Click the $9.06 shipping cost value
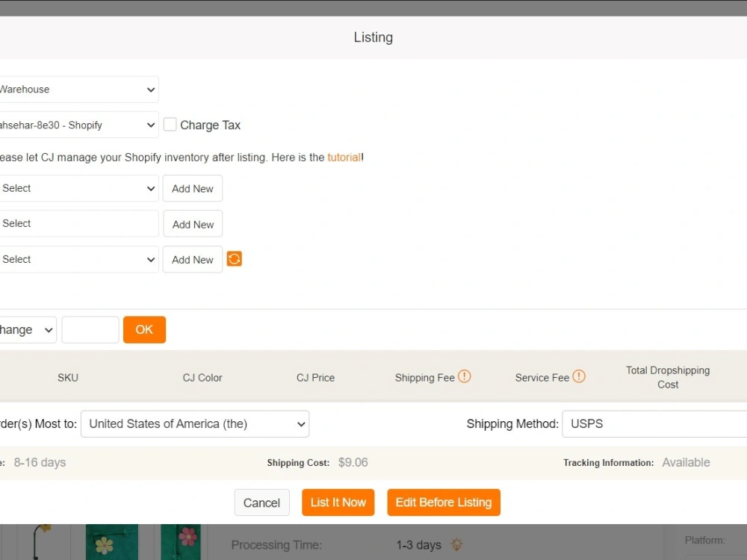The image size is (747, 560). [353, 462]
